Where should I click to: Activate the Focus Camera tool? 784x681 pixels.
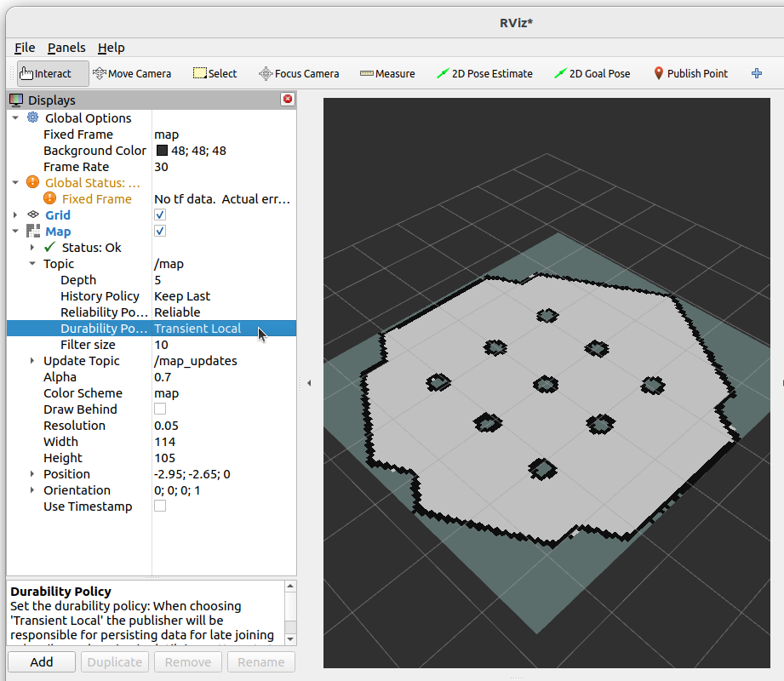click(299, 73)
